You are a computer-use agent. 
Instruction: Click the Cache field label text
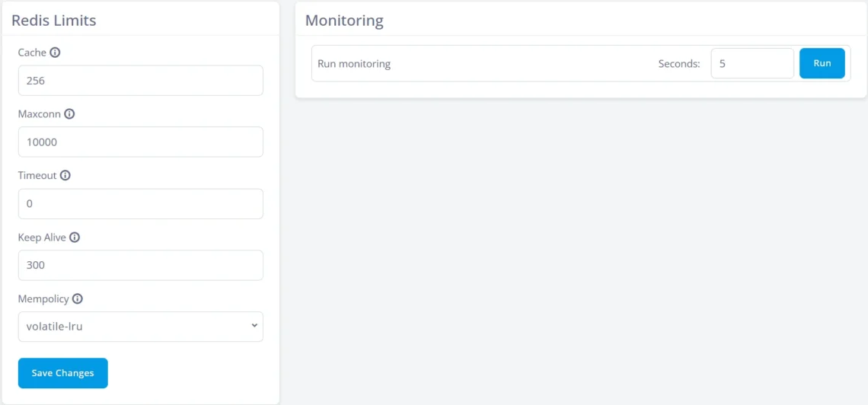[32, 53]
